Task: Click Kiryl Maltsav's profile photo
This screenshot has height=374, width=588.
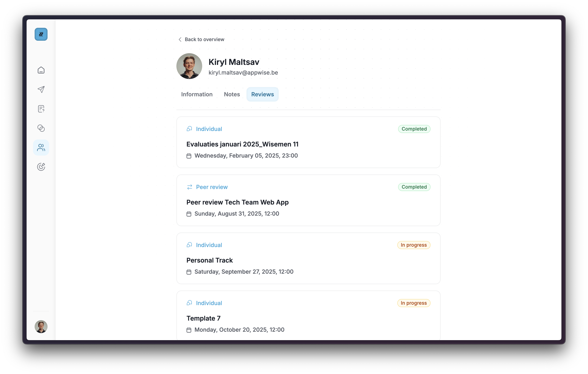Action: (x=189, y=66)
